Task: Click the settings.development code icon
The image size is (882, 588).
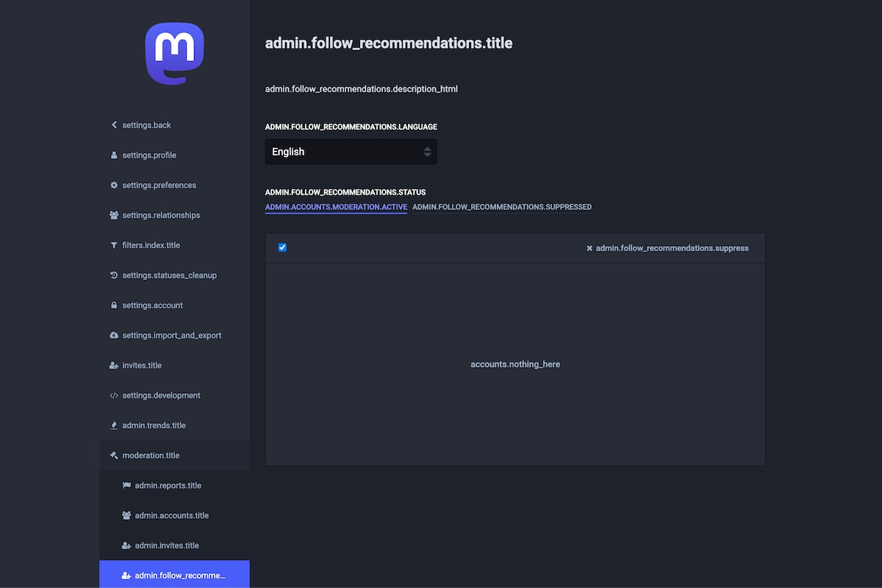Action: pyautogui.click(x=114, y=395)
